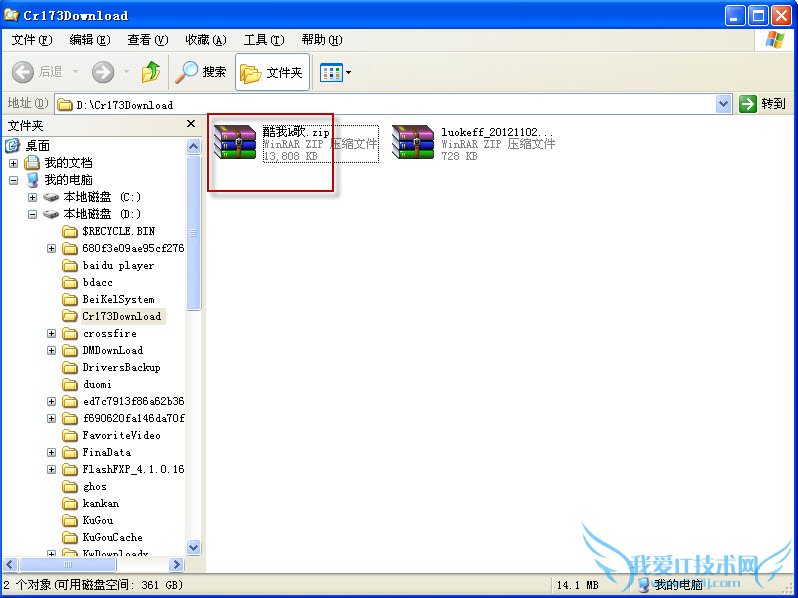Click the tree pane scroll-right arrow

176,564
